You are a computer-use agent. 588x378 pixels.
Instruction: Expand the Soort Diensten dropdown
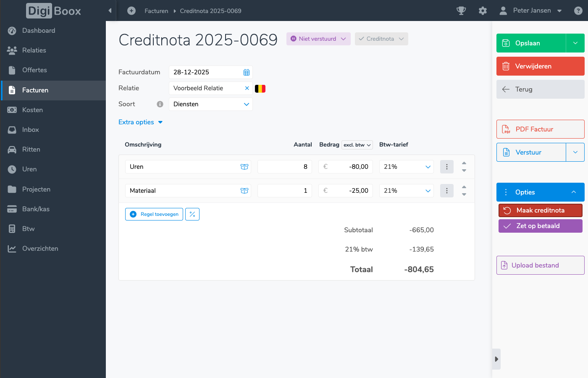(246, 104)
